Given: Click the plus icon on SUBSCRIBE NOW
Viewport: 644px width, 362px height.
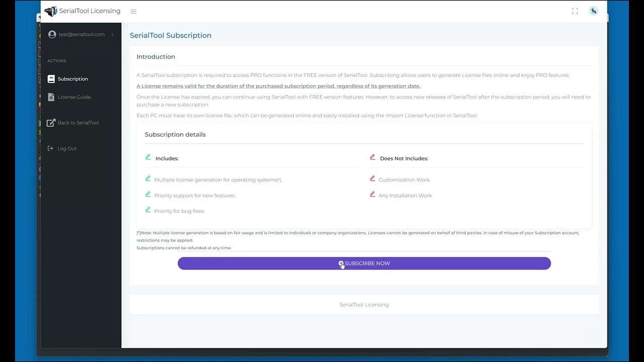Looking at the screenshot, I should coord(341,263).
